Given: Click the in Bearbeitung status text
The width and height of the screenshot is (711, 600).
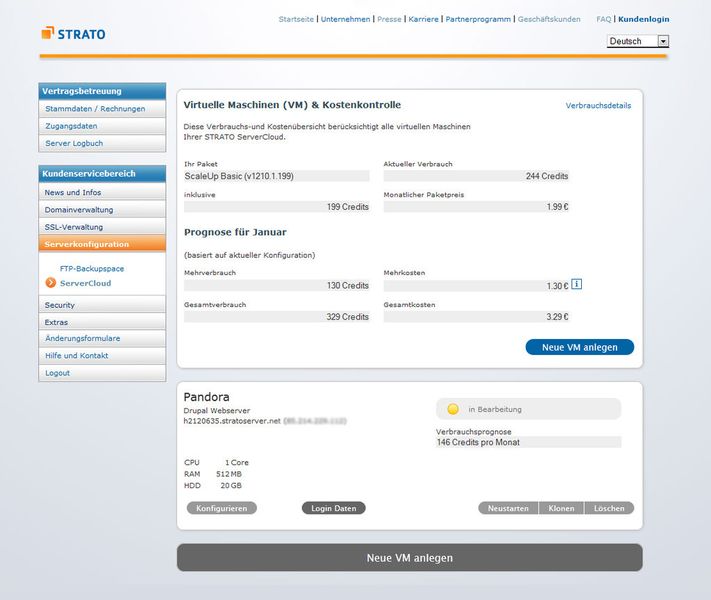Looking at the screenshot, I should (495, 410).
